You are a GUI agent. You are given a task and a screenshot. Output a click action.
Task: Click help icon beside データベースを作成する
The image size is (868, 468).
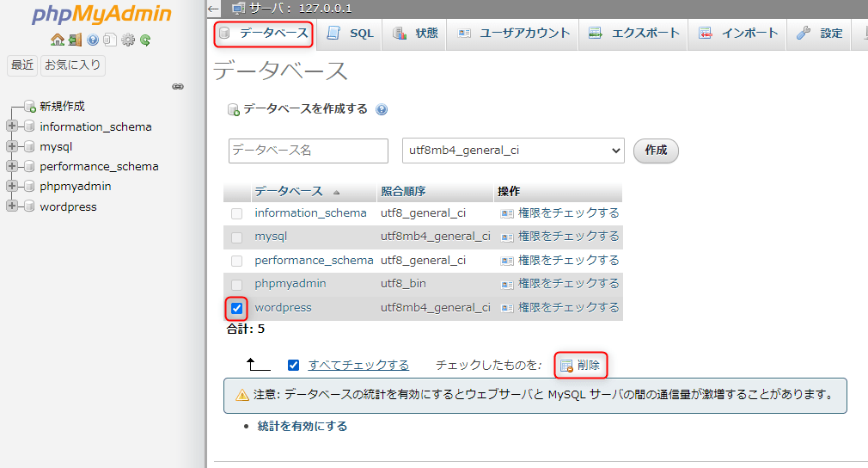tap(382, 109)
